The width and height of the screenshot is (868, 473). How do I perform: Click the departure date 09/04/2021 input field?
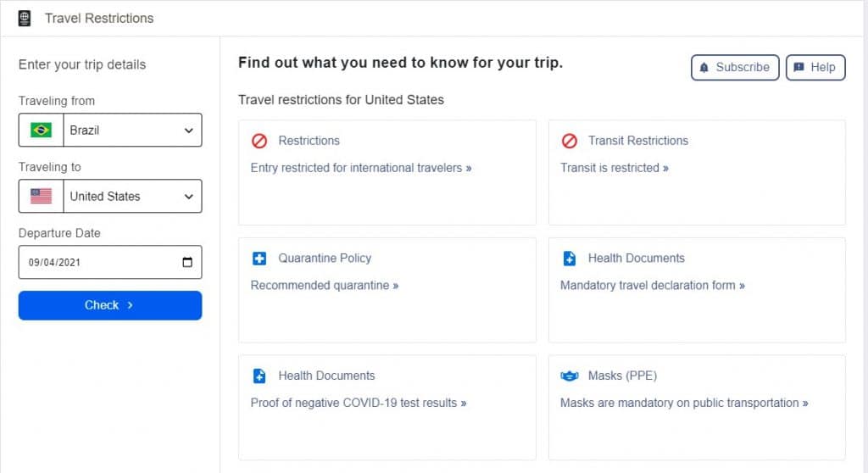pos(110,262)
